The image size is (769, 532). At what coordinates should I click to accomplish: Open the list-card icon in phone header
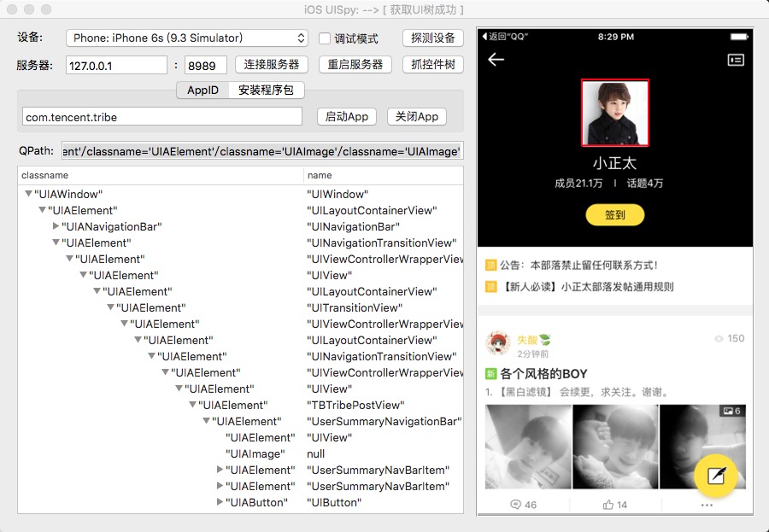point(735,60)
